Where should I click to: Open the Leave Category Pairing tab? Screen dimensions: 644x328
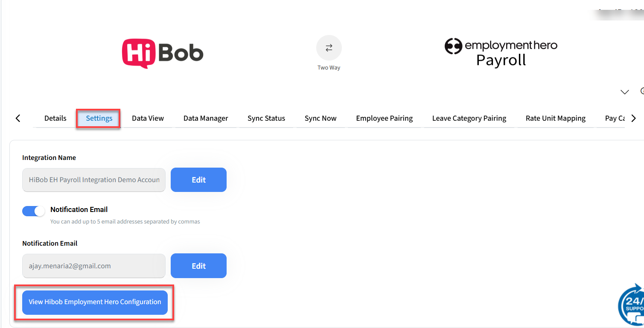click(x=469, y=118)
